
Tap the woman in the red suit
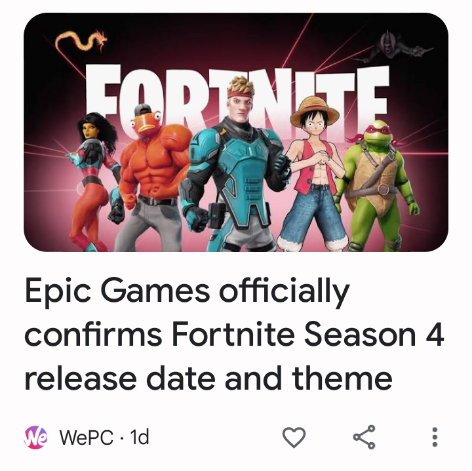point(92,180)
